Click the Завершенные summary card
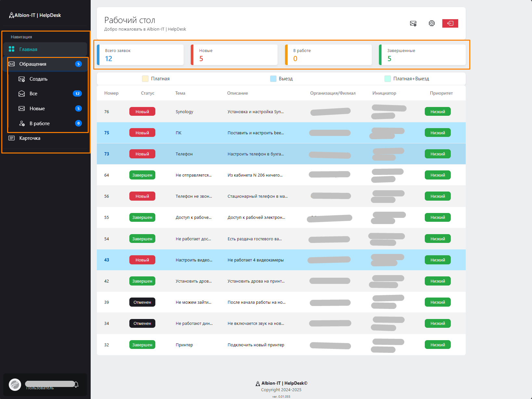 click(422, 55)
